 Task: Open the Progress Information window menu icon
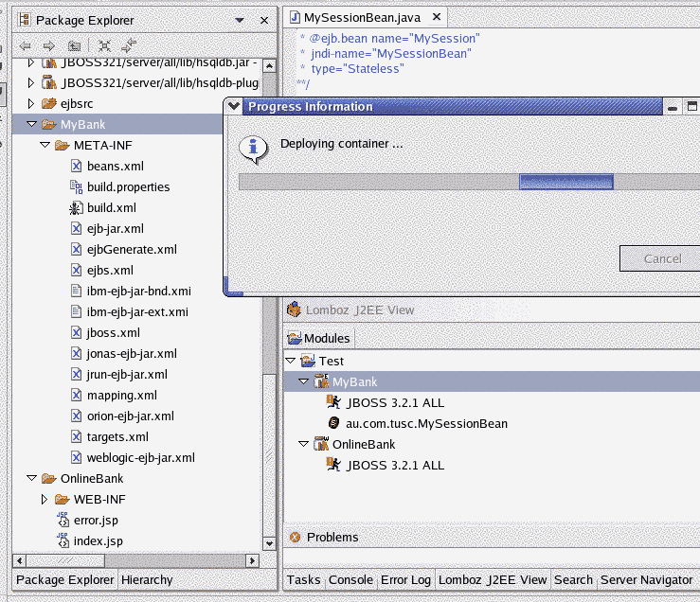234,107
